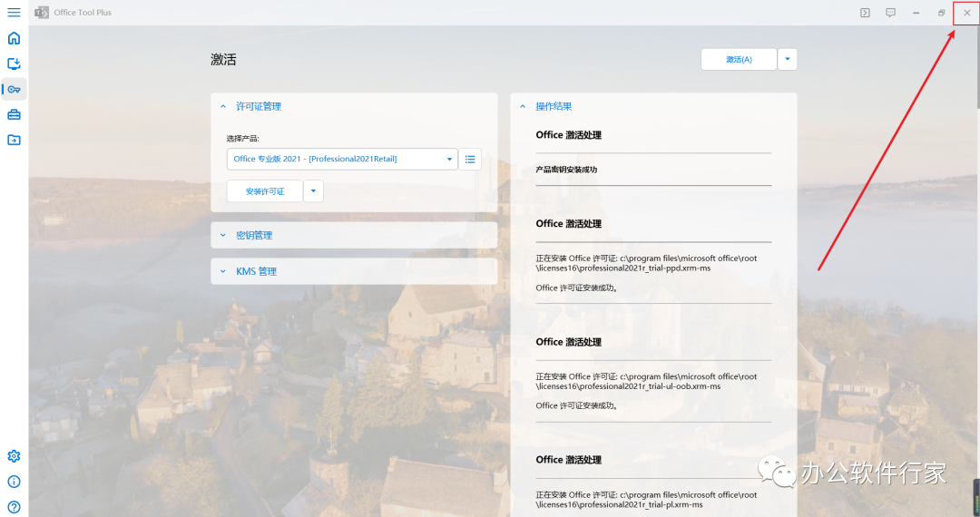Open dropdown arrow next to 安装许可证
Image resolution: width=980 pixels, height=517 pixels.
pyautogui.click(x=313, y=191)
